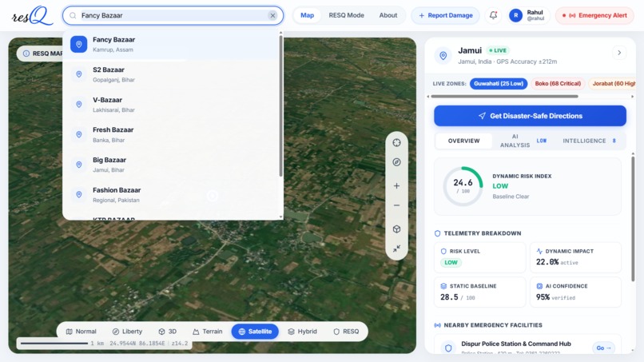The height and width of the screenshot is (362, 644).
Task: Click Report Damage button
Action: coord(445,15)
